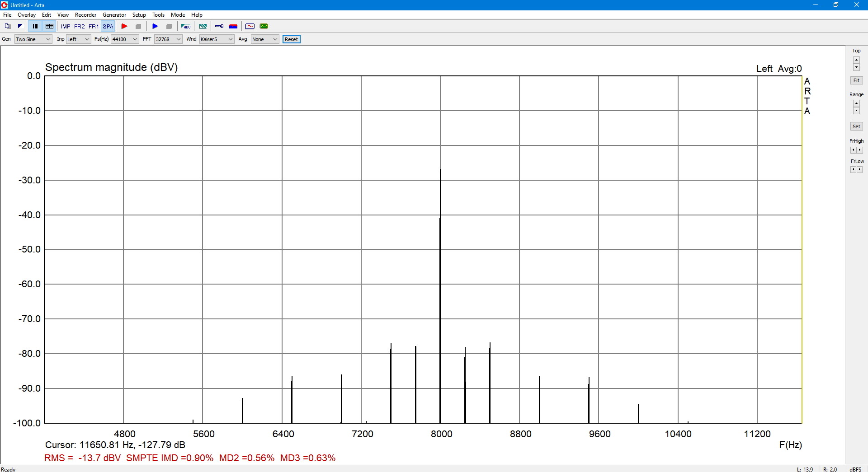Open the Recorder menu

(85, 15)
